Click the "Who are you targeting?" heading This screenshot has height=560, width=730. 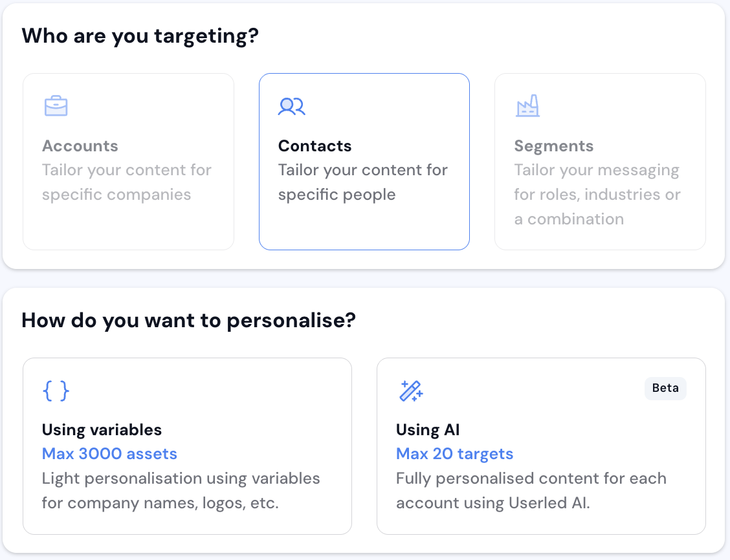[140, 36]
